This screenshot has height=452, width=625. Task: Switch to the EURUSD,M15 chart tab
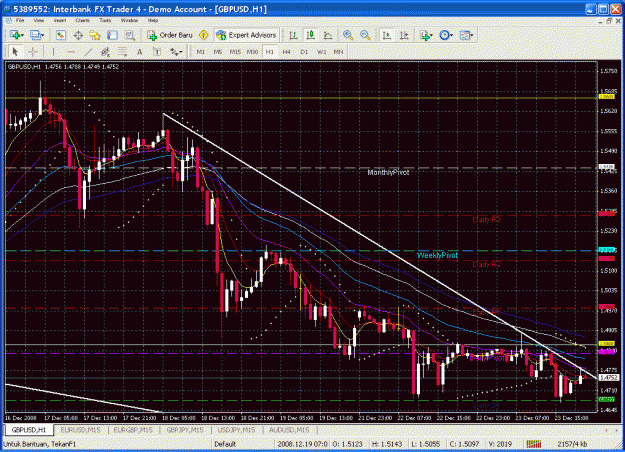point(80,430)
